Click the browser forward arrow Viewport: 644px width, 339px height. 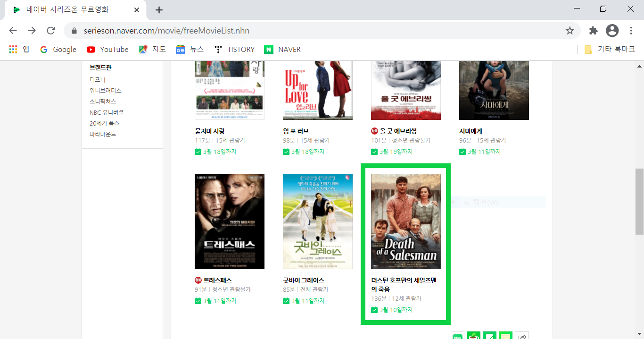coord(32,31)
